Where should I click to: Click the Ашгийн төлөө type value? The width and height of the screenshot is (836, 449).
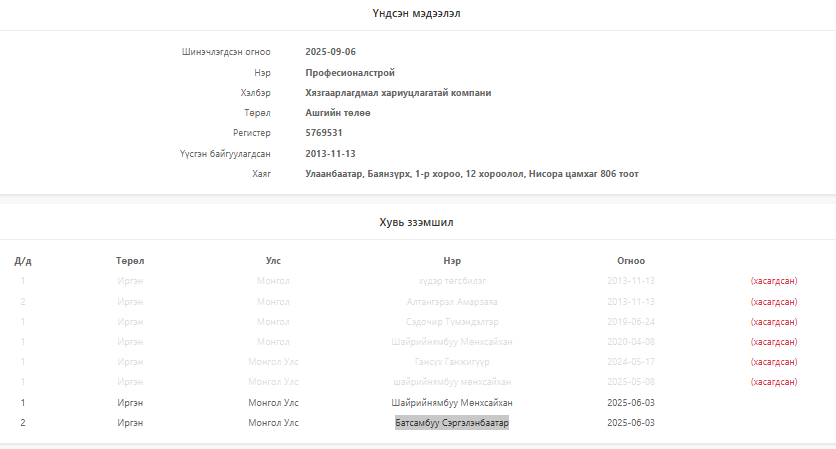pyautogui.click(x=338, y=113)
